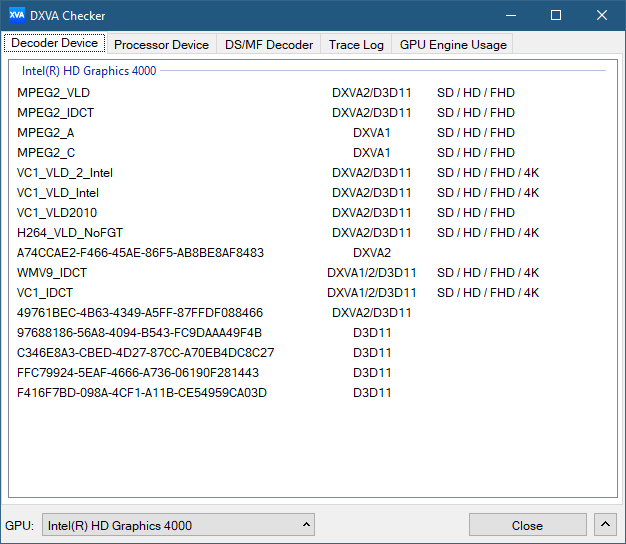The image size is (626, 544).
Task: Click the GPU: label at bottom left
Action: pyautogui.click(x=20, y=525)
